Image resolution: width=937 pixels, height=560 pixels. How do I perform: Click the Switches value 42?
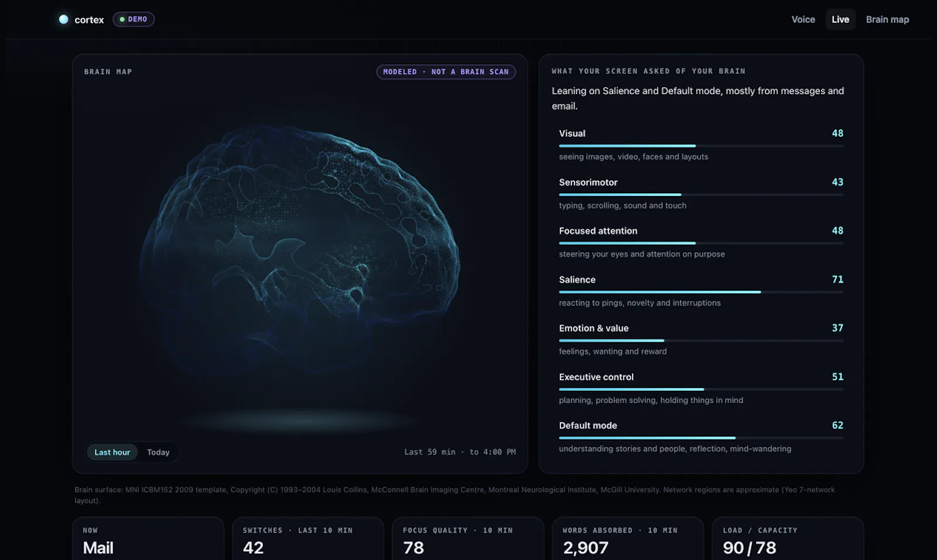pos(253,548)
